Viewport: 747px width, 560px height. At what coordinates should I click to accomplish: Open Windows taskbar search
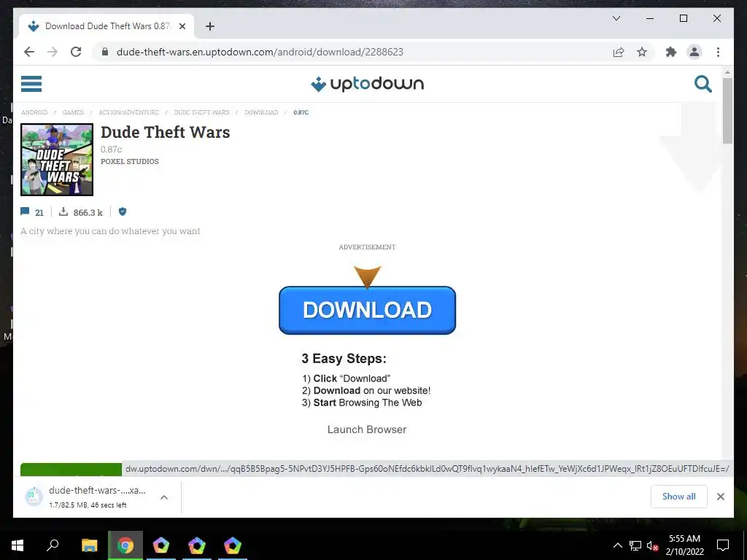coord(53,545)
